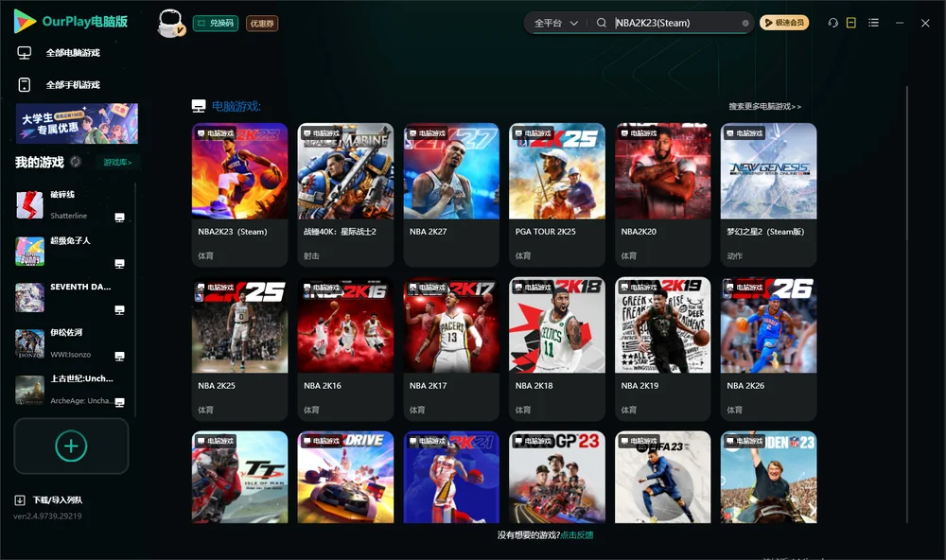Open 全部手机游戏 in the sidebar
The image size is (946, 560).
coord(73,84)
